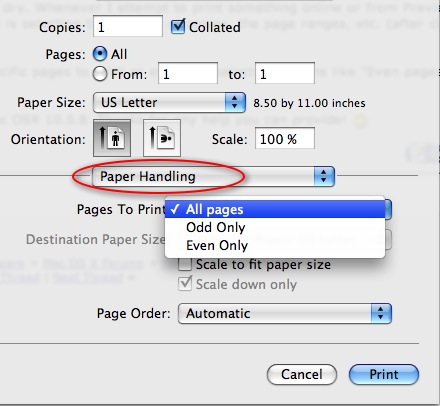Click the 8.50 by 11.00 inches text

click(309, 103)
